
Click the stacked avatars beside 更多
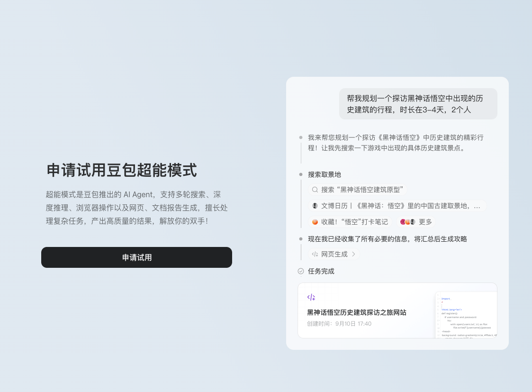click(407, 222)
